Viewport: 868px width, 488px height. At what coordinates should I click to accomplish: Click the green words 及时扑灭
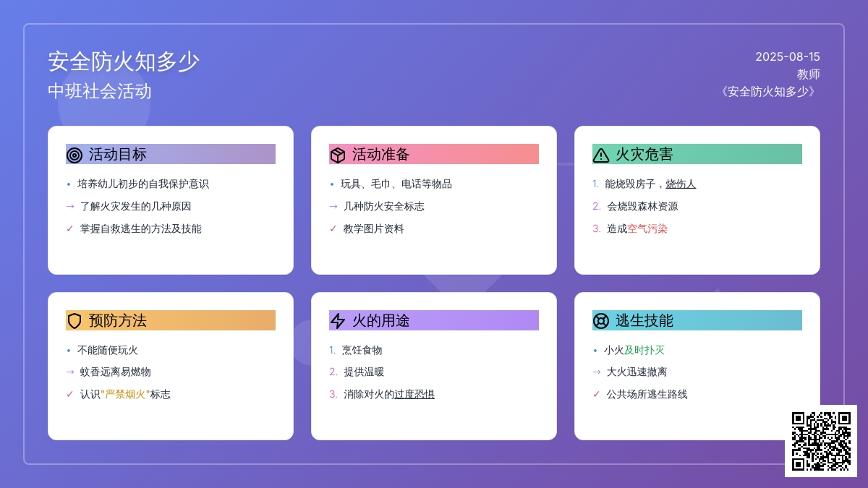coord(644,350)
